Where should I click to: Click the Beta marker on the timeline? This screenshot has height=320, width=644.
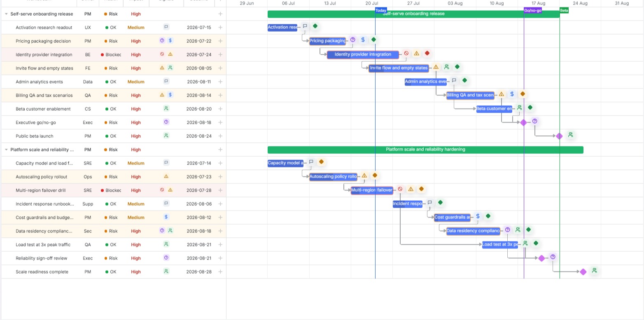tap(564, 11)
